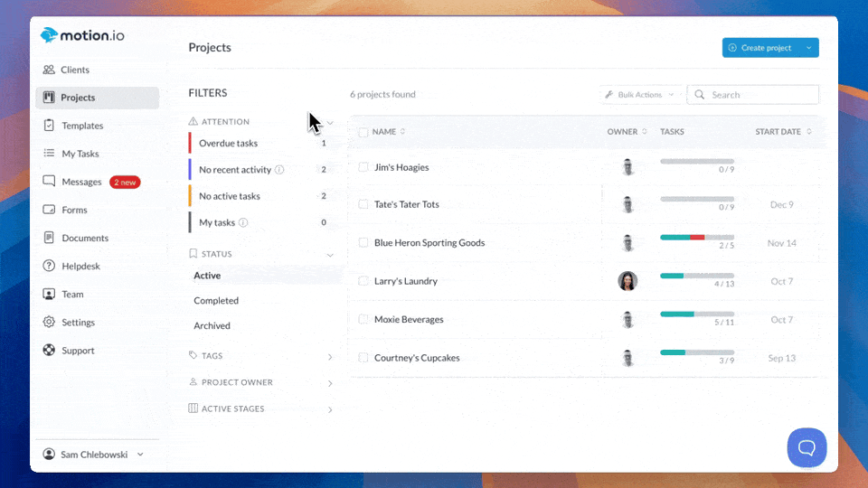
Task: Click the Settings gear icon
Action: point(49,322)
